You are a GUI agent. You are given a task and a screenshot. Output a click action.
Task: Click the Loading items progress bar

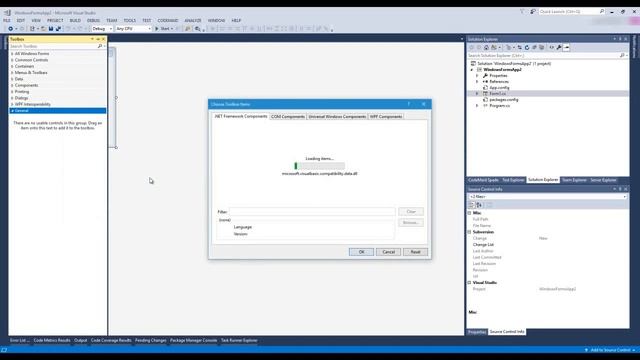point(320,166)
